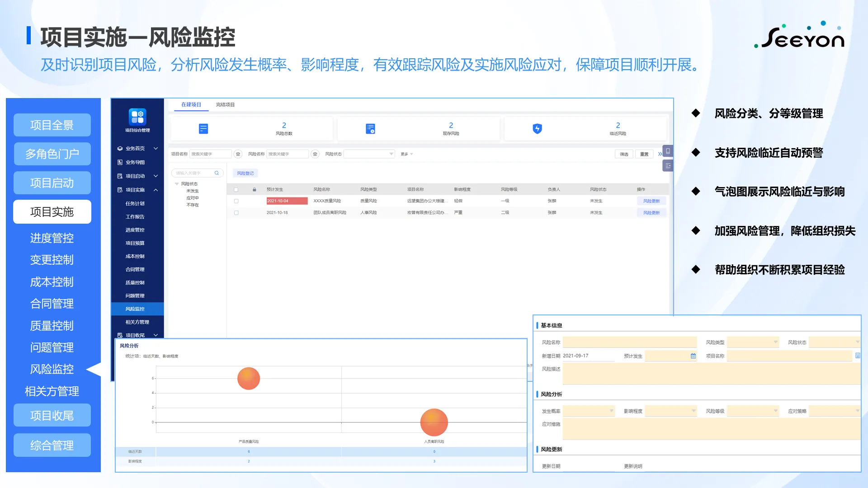Click the 临近风险 shield icon
868x488 pixels.
coord(537,129)
